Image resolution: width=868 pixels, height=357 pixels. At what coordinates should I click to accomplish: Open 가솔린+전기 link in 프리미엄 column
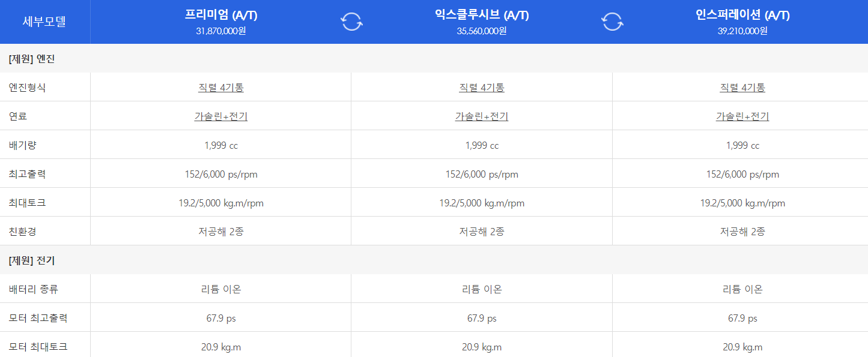click(x=221, y=116)
